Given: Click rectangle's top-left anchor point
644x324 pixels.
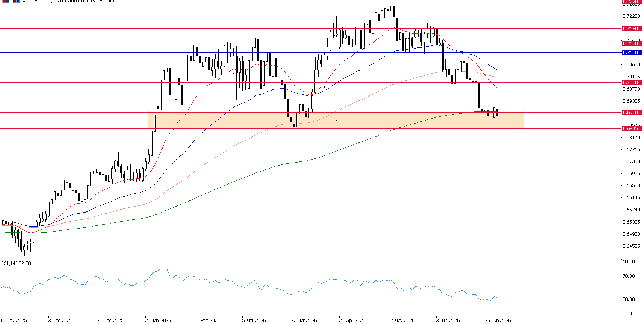Looking at the screenshot, I should (148, 112).
